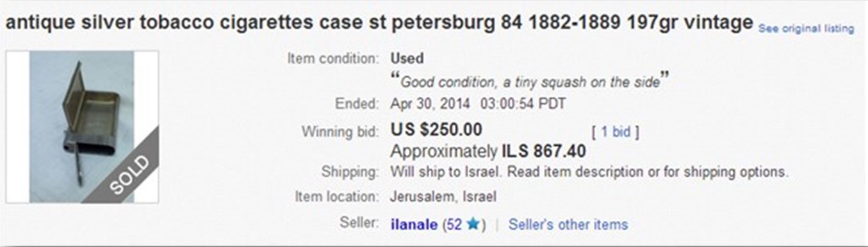Click the Good condition tiny squash quote

point(530,81)
